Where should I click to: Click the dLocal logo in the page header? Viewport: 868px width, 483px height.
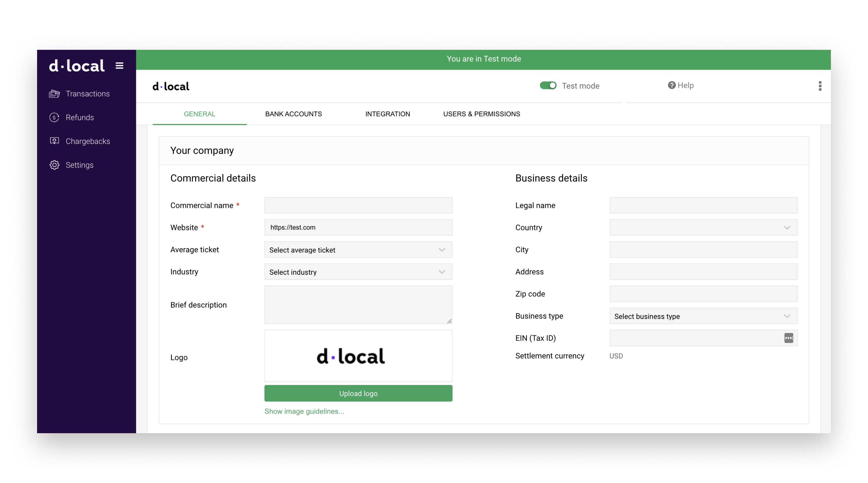pos(171,86)
